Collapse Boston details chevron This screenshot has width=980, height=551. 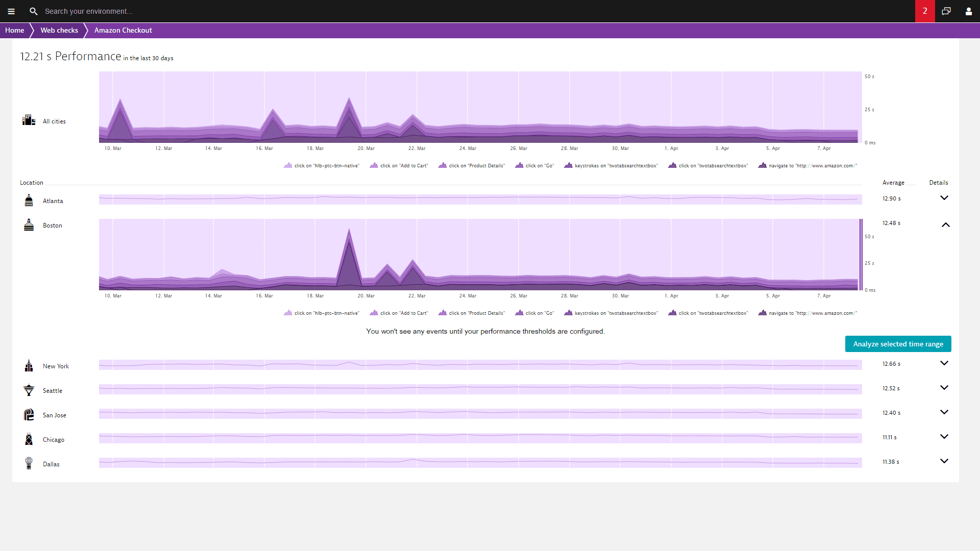(x=945, y=224)
